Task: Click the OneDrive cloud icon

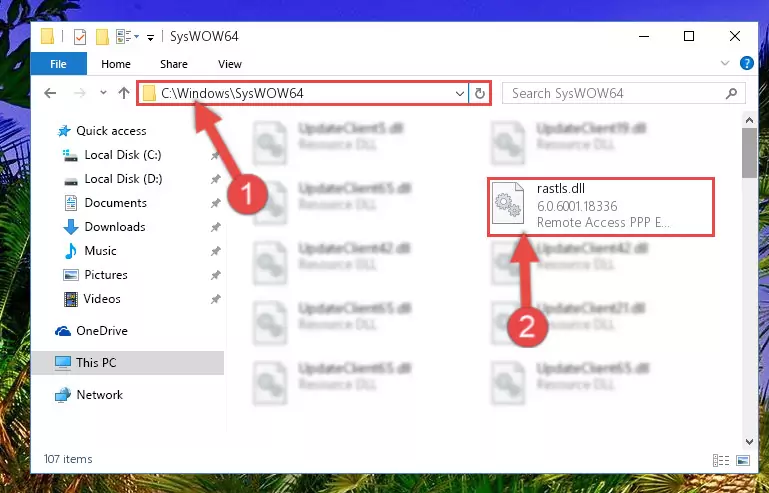Action: [x=63, y=332]
